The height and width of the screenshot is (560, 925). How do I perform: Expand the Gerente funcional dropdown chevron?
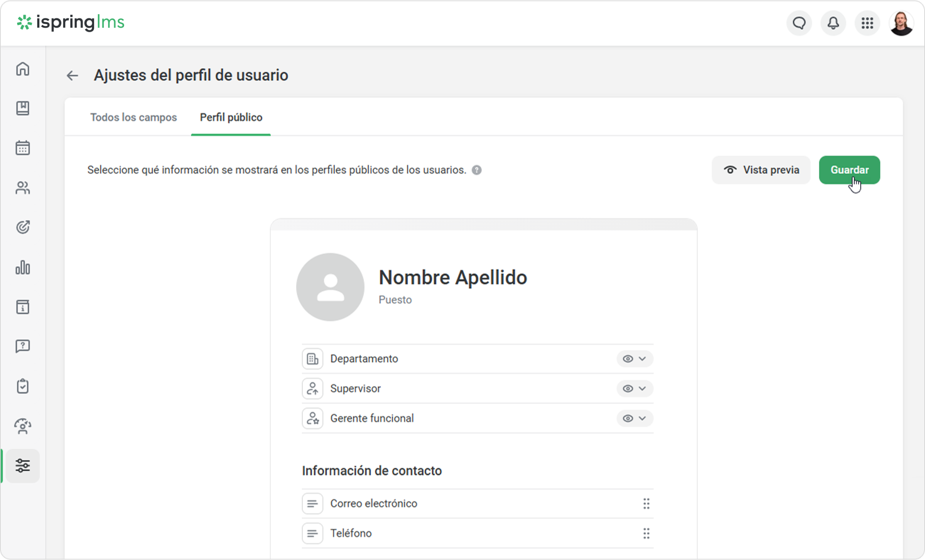click(x=642, y=418)
